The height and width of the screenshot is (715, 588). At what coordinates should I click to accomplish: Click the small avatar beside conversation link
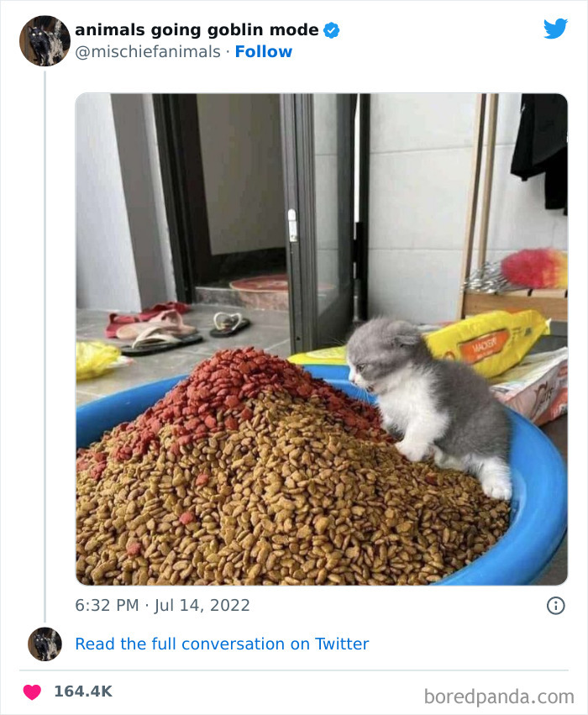45,644
